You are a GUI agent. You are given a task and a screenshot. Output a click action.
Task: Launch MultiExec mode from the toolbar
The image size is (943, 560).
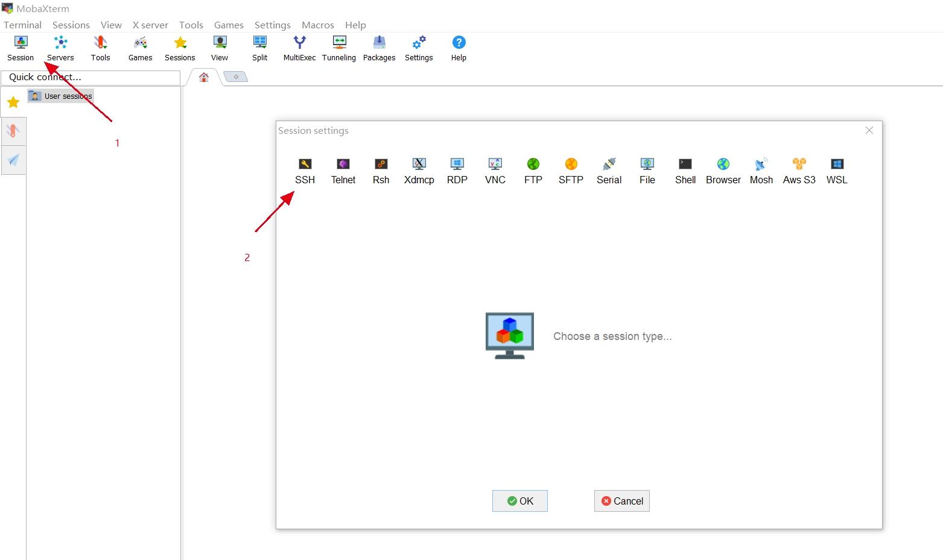(x=299, y=49)
